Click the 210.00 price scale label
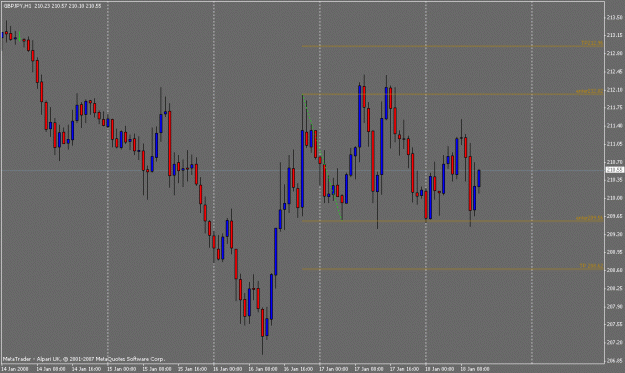 615,198
